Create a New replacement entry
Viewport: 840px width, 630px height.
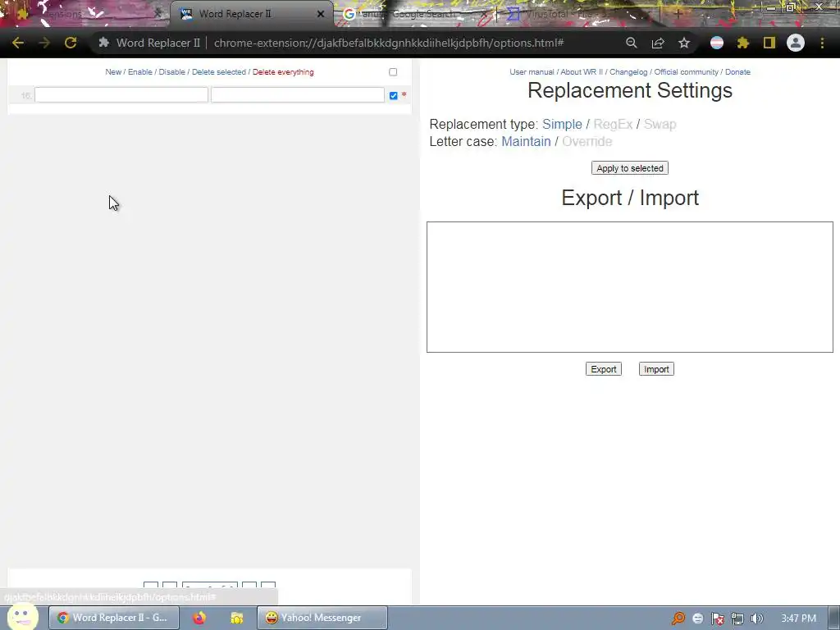click(113, 72)
